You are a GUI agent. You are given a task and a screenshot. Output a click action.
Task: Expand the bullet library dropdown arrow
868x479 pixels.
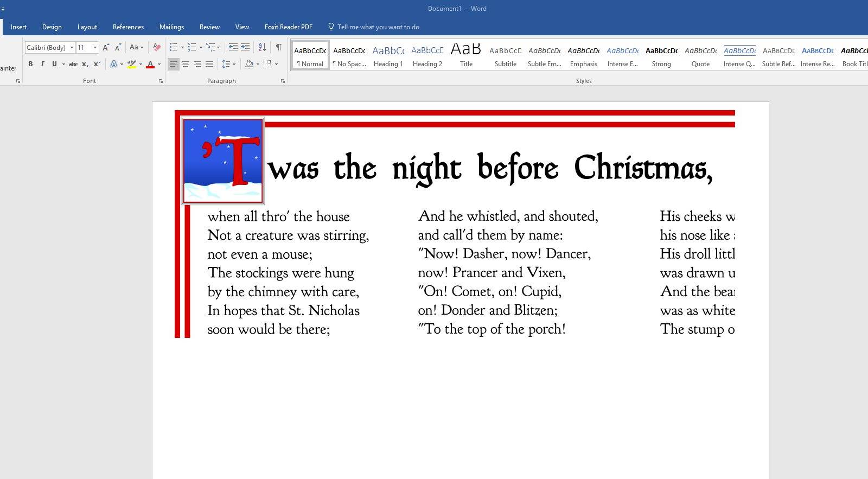pyautogui.click(x=182, y=47)
